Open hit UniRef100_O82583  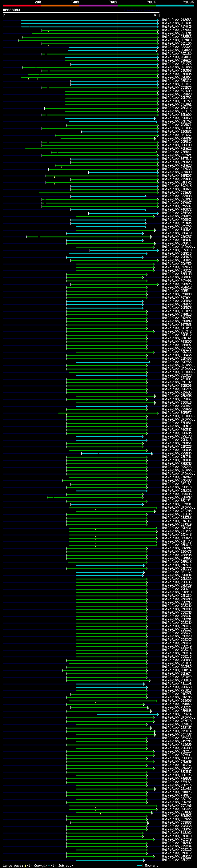(x=176, y=37)
